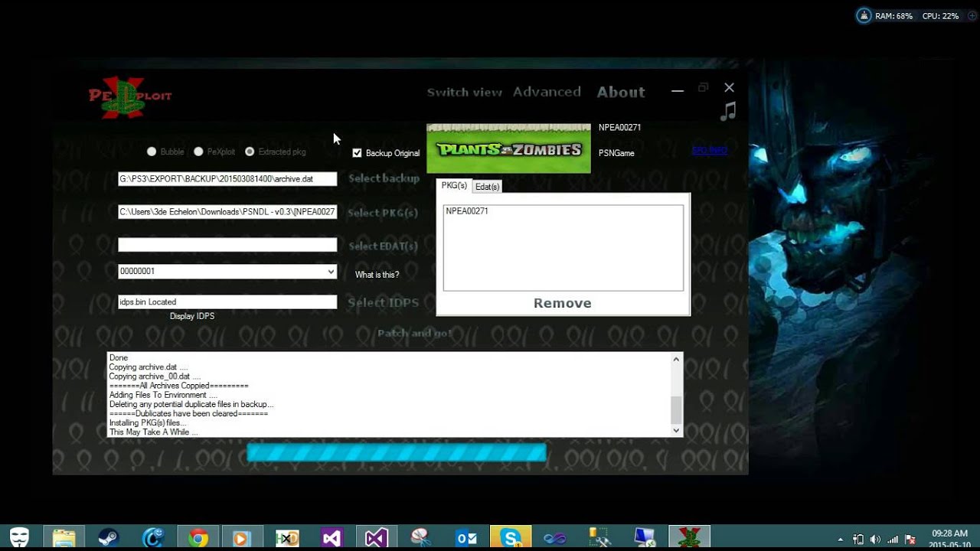This screenshot has width=980, height=551.
Task: Click Select EDAT(s) button
Action: click(383, 246)
